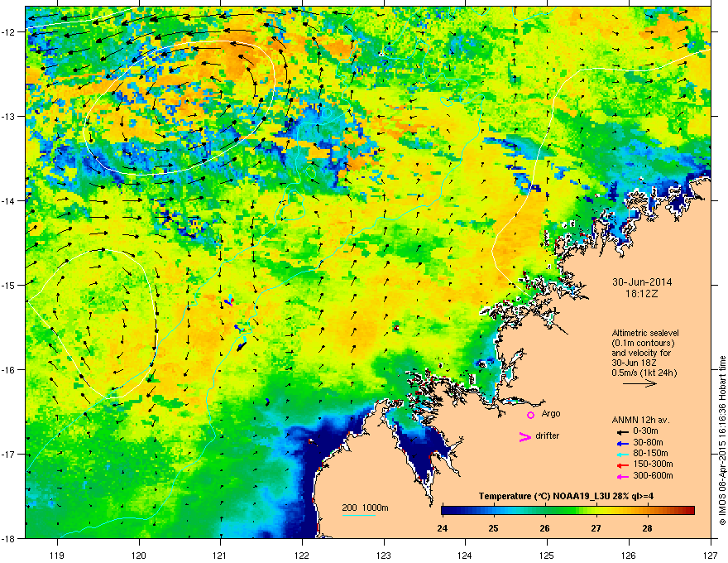Viewport: 728px width, 563px height.
Task: Click the time label 18:12Z
Action: 642,294
